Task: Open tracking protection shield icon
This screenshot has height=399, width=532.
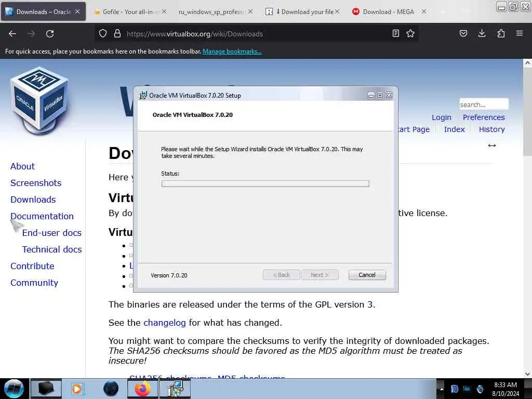Action: (x=103, y=34)
